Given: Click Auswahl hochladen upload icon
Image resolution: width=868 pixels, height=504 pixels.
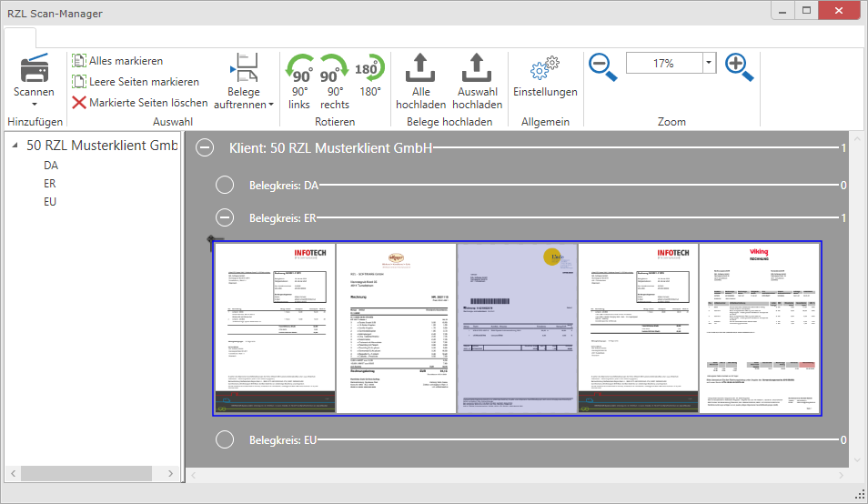Looking at the screenshot, I should pos(477,69).
